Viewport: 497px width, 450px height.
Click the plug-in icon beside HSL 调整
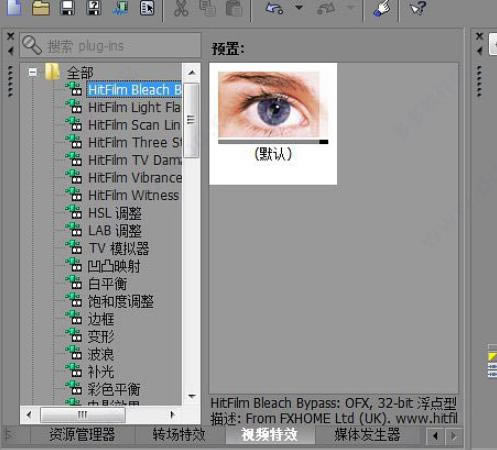pos(74,212)
